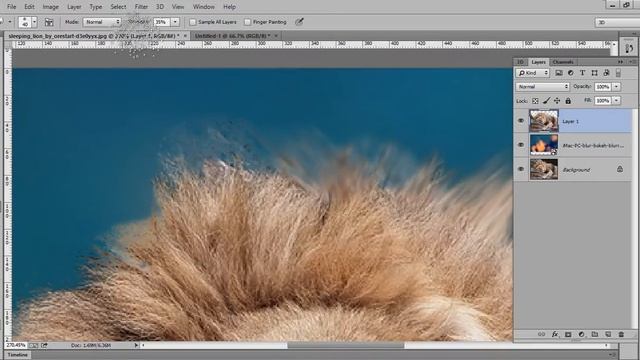Add a layer style fx icon
Viewport: 640px width, 360px height.
555,334
